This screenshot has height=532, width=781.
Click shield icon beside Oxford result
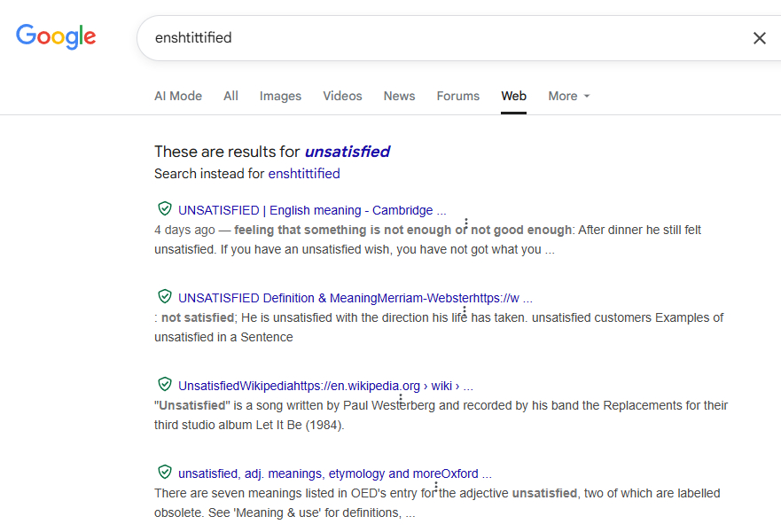pyautogui.click(x=164, y=473)
